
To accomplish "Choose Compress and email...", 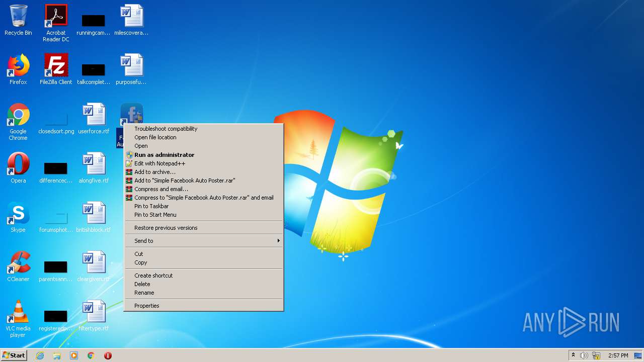I will tap(204, 189).
